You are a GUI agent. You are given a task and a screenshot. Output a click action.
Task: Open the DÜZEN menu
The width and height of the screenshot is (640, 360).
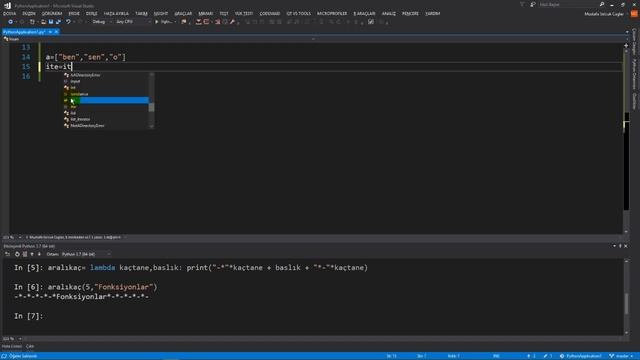point(29,13)
